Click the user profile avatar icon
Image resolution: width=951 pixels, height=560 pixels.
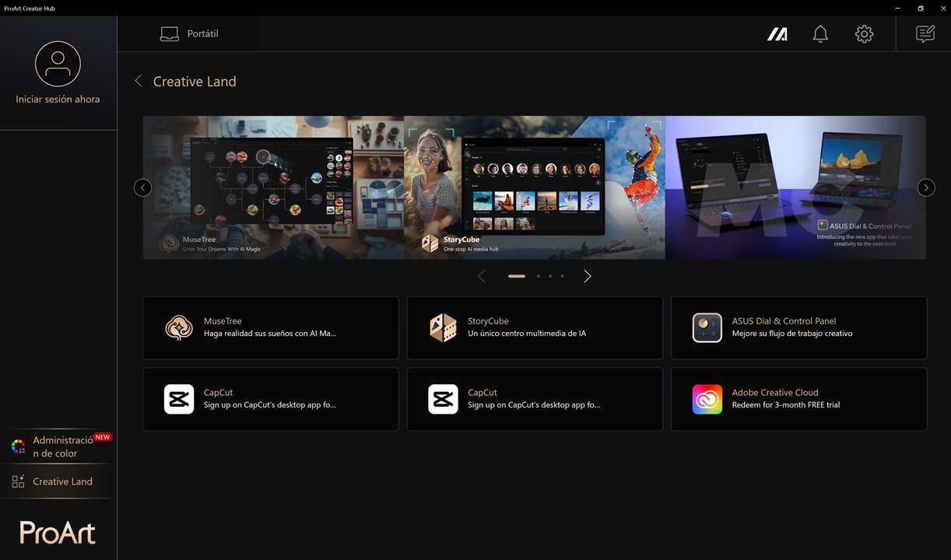click(58, 64)
